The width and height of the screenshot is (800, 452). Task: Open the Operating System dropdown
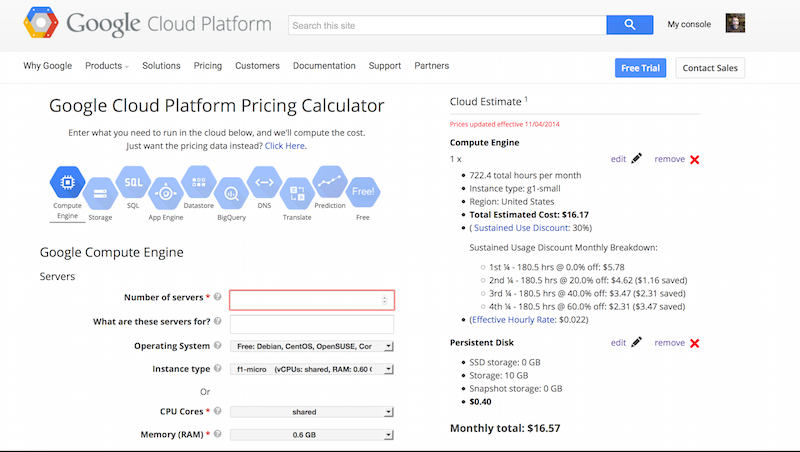[x=312, y=346]
